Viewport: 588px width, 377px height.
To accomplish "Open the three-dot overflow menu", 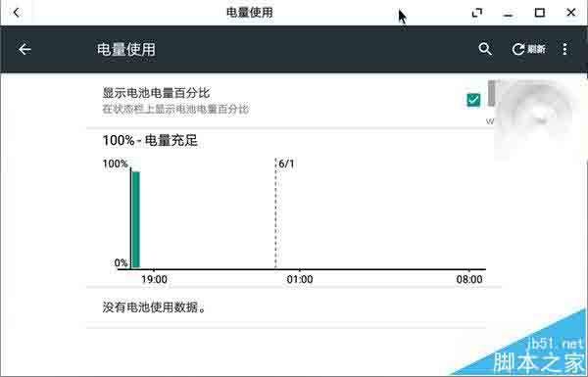I will click(x=564, y=49).
